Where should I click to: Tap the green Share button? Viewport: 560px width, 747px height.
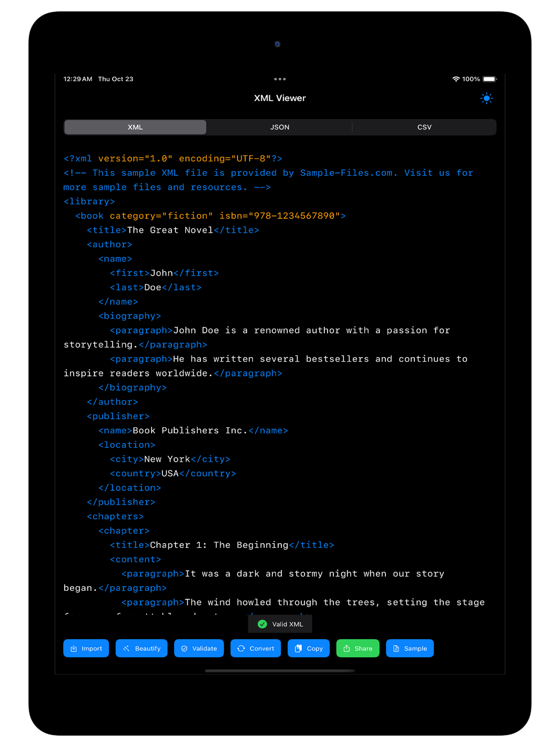coord(358,648)
